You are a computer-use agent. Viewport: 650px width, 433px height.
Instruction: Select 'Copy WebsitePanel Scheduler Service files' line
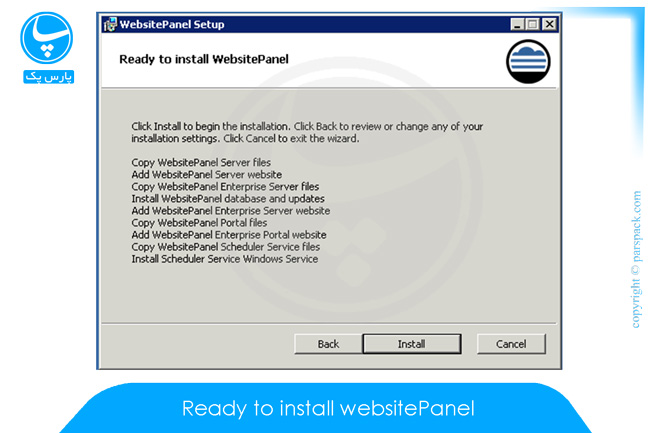click(226, 247)
